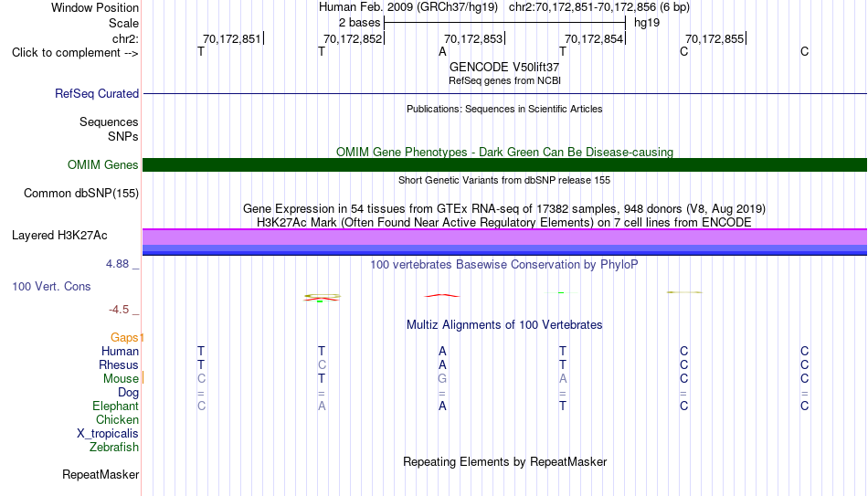Click the GTEx Gene Expression track title

click(504, 208)
